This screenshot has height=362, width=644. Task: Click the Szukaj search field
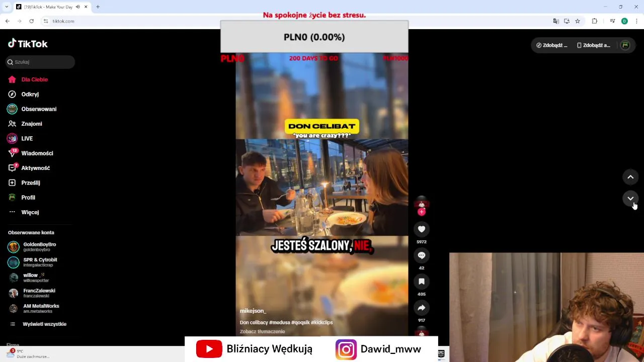click(x=40, y=62)
